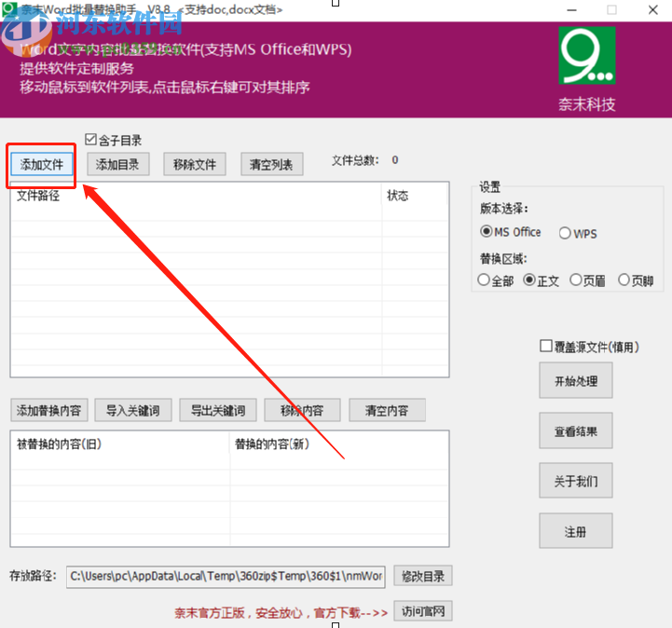The width and height of the screenshot is (672, 628).
Task: Click the 奈末官方正版 download text
Action: tap(281, 612)
